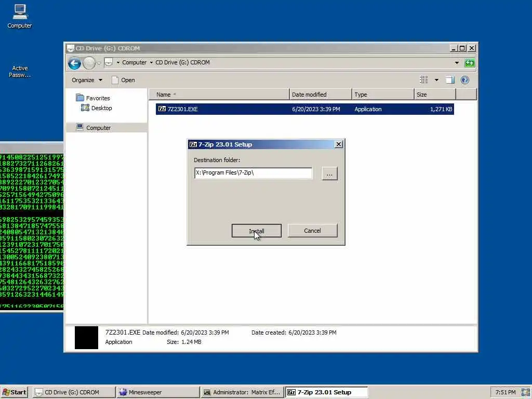Image resolution: width=532 pixels, height=399 pixels.
Task: Expand the root arrow before Computer in address bar
Action: (118, 62)
